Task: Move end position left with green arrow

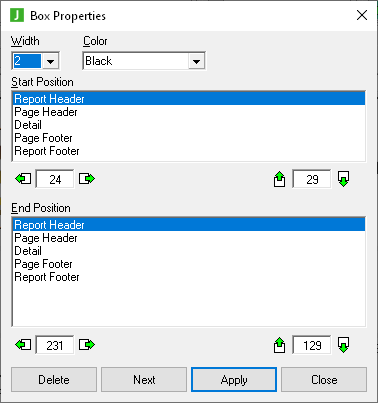Action: click(x=23, y=345)
